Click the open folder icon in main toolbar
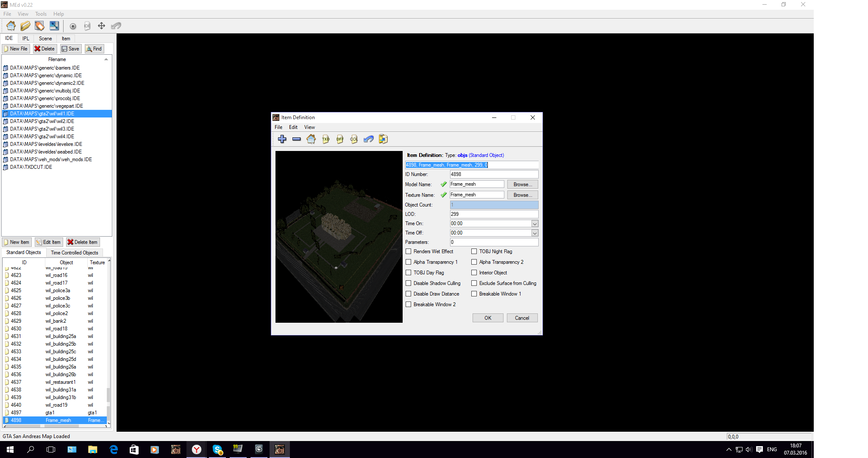The width and height of the screenshot is (868, 458). click(25, 26)
